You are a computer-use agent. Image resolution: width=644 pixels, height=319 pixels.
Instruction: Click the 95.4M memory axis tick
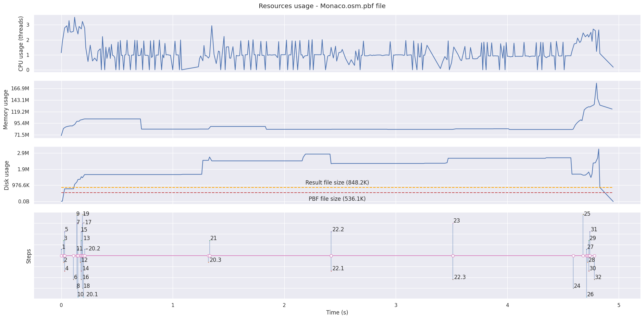coord(21,123)
